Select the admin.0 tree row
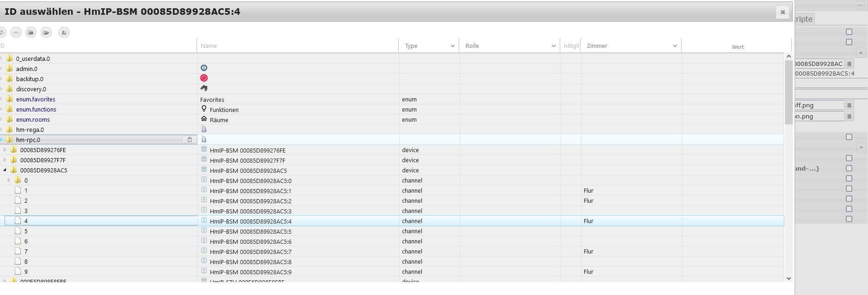The height and width of the screenshot is (295, 868). point(392,69)
